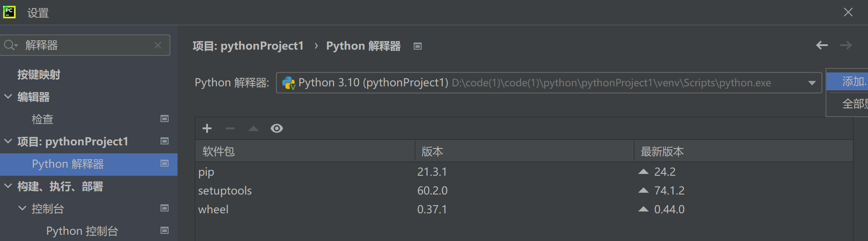868x241 pixels.
Task: Click project-level icon next to 检查
Action: (165, 119)
